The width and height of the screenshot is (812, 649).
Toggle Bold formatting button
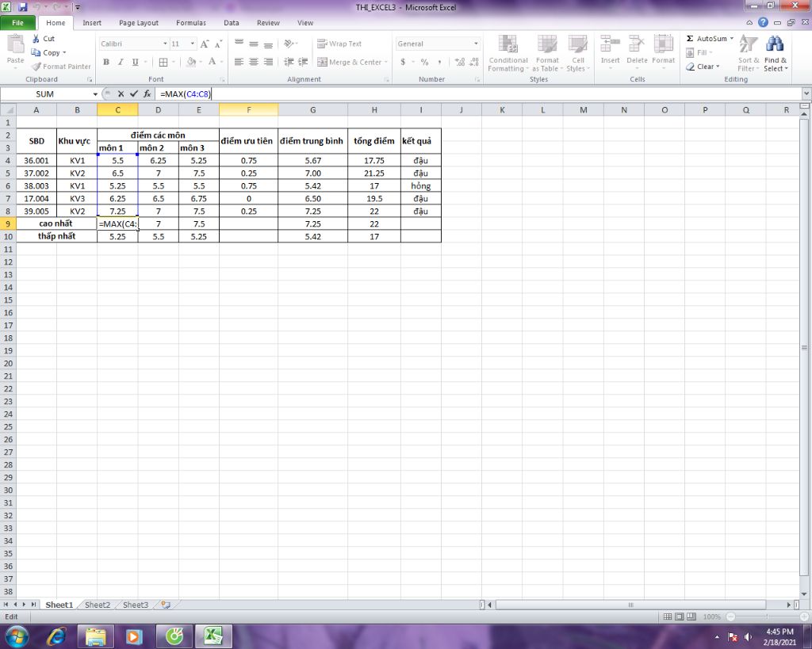pyautogui.click(x=106, y=62)
